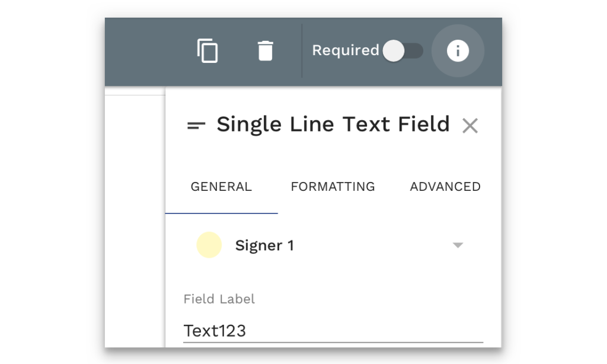Open the Signer 1 dropdown
Viewport: 607px width, 364px height.
coord(332,245)
